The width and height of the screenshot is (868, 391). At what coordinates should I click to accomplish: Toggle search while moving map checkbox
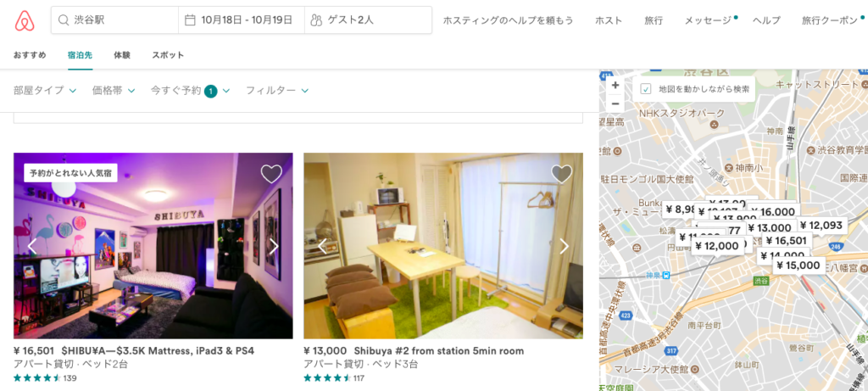tap(646, 89)
